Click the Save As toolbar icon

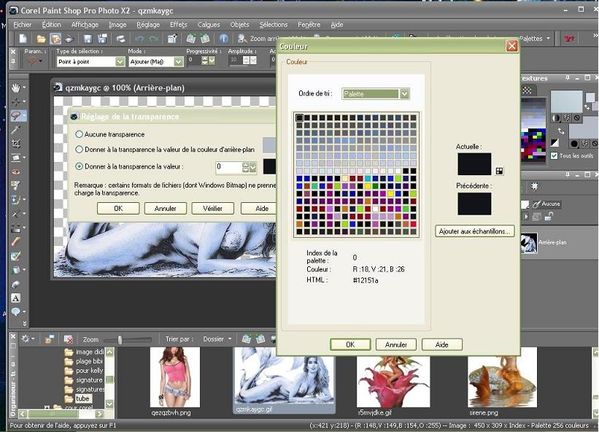click(x=102, y=39)
